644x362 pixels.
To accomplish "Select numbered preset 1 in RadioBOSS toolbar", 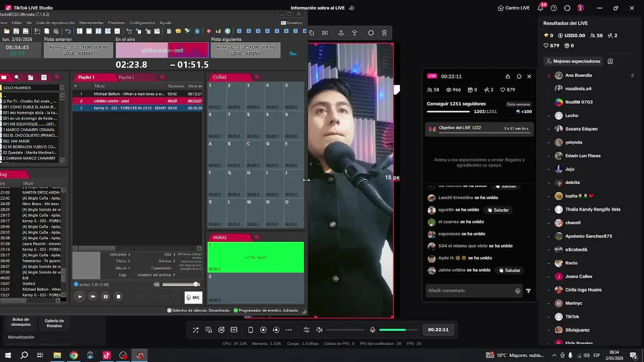I will pyautogui.click(x=239, y=31).
